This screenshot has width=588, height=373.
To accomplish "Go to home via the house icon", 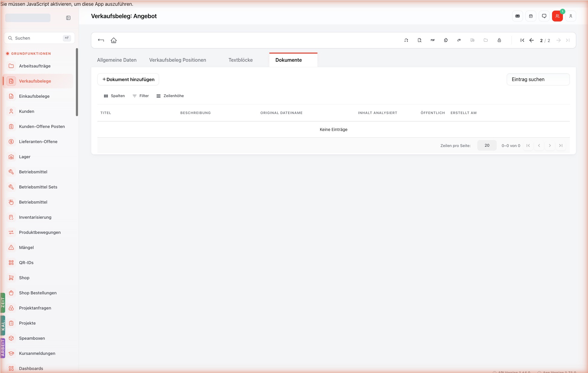I will coord(114,40).
